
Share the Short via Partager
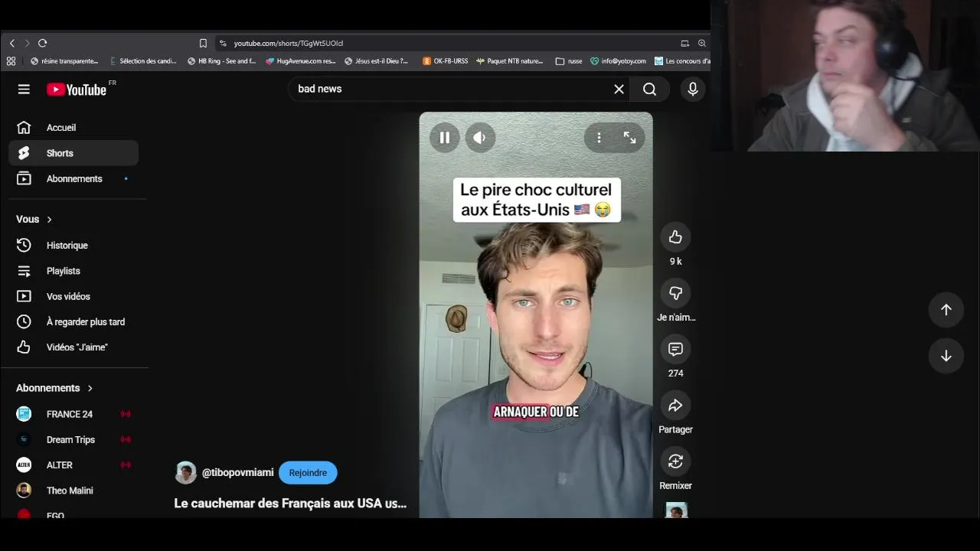[675, 406]
